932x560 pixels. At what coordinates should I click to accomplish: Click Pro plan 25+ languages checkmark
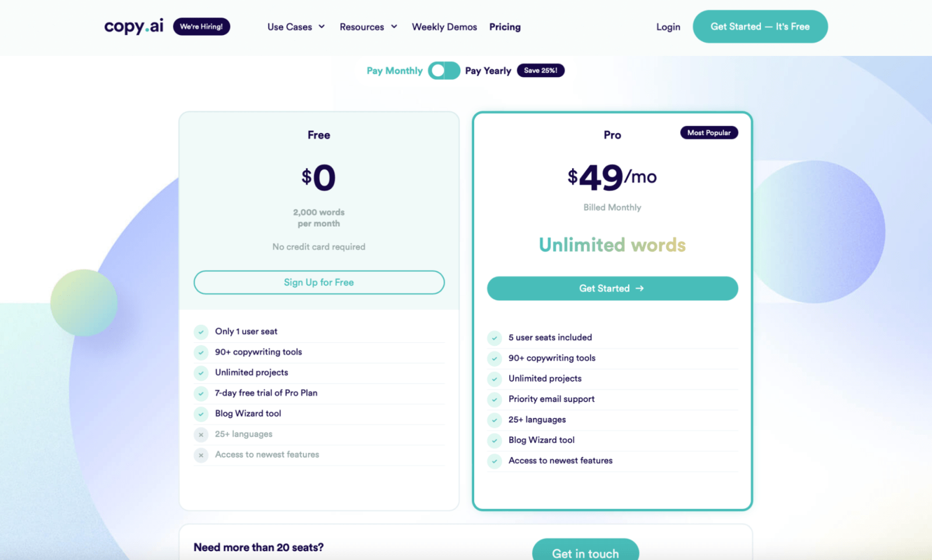pos(495,420)
